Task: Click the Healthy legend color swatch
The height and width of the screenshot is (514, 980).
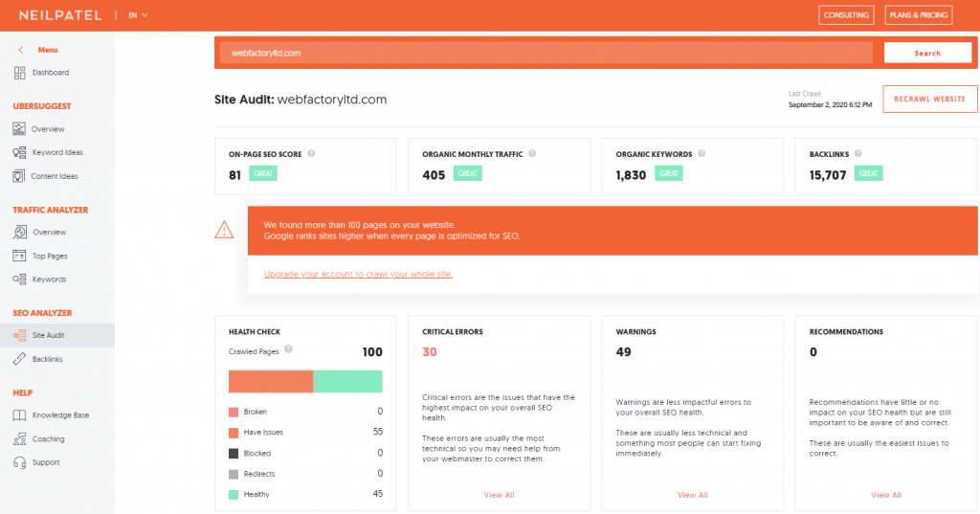Action: point(234,495)
